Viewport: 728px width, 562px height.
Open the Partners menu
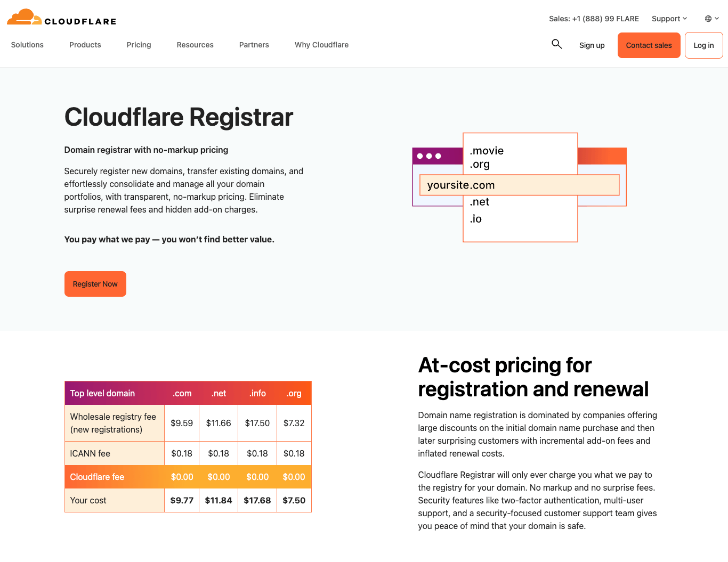point(254,45)
